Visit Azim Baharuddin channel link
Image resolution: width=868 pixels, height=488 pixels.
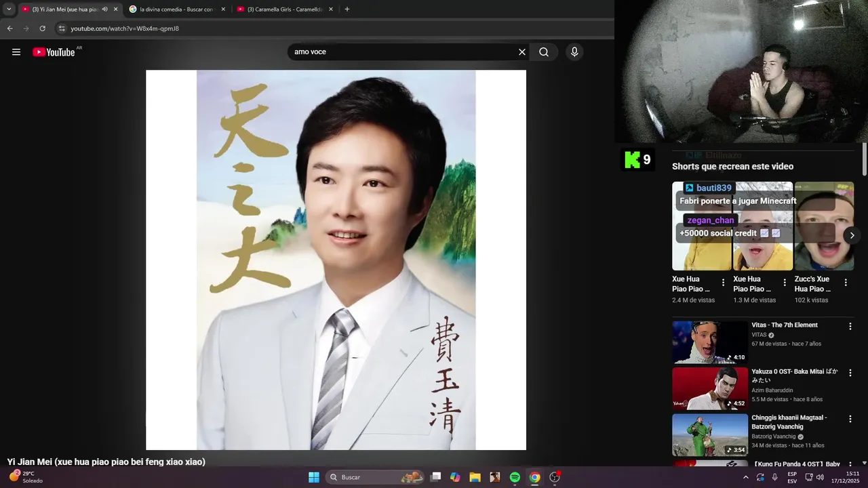(x=772, y=390)
